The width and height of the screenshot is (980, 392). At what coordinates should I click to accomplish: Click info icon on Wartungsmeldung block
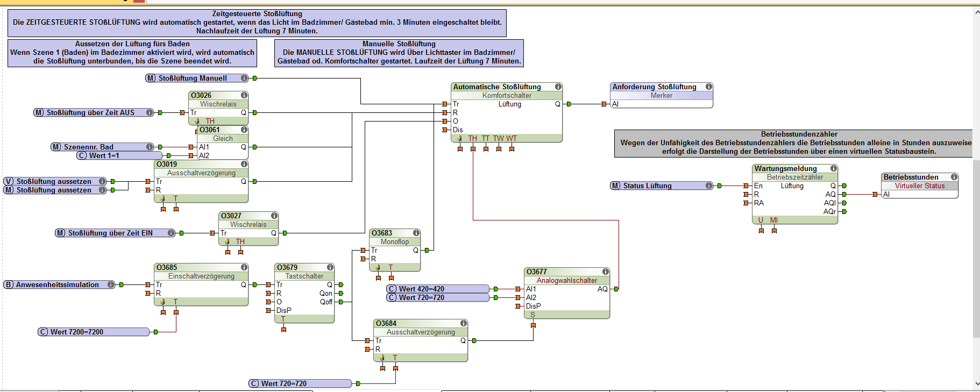click(x=834, y=168)
